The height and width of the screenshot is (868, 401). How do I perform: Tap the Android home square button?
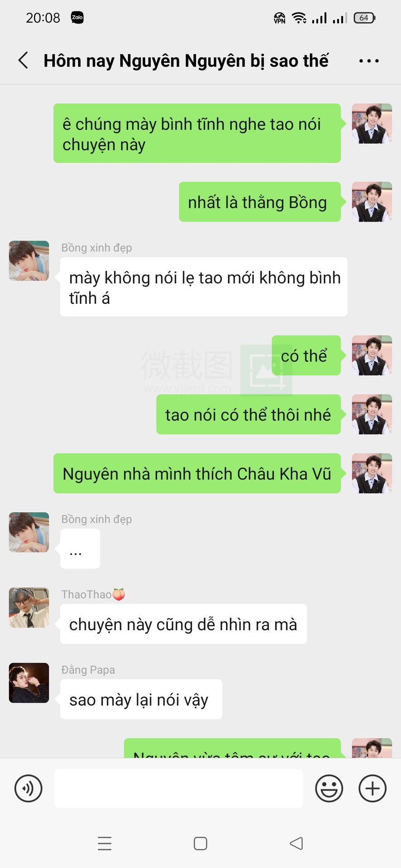tap(200, 844)
